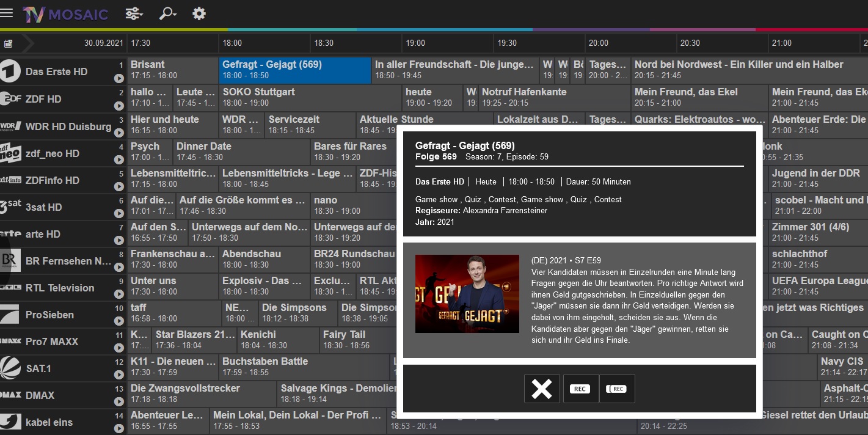Open the Die Zwangsvollstrecker program cell
868x435 pixels.
coord(202,393)
